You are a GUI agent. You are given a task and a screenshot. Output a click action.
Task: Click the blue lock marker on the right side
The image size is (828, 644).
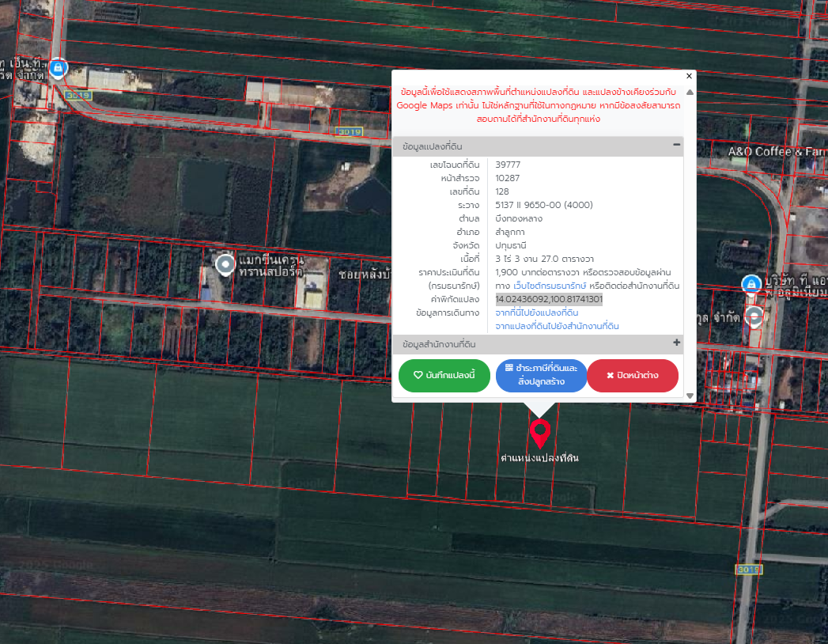[x=751, y=285]
